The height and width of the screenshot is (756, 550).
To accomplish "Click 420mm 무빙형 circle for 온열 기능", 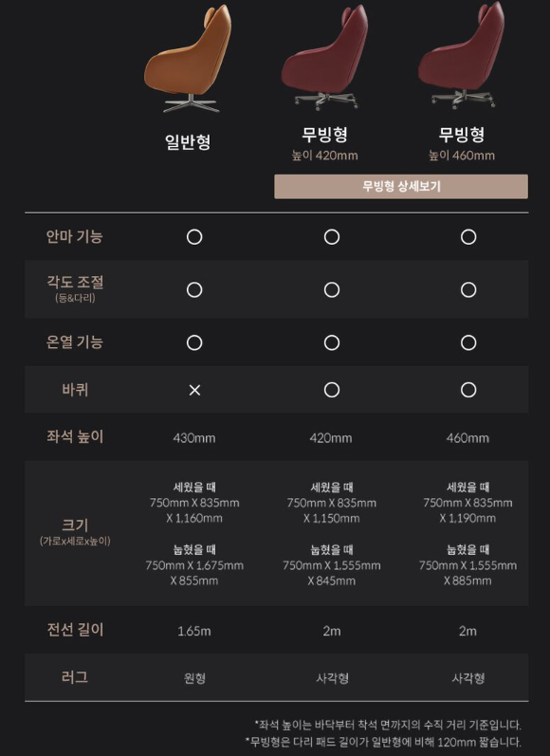I will click(x=332, y=342).
